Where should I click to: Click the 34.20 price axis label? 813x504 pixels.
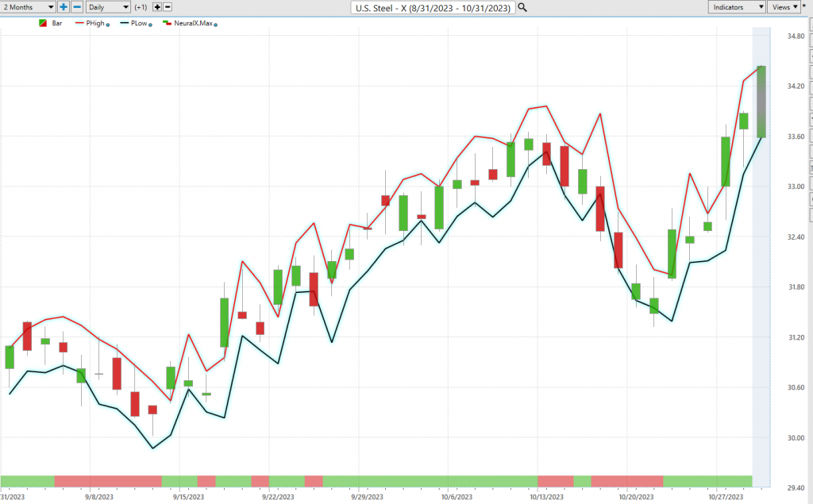point(796,86)
